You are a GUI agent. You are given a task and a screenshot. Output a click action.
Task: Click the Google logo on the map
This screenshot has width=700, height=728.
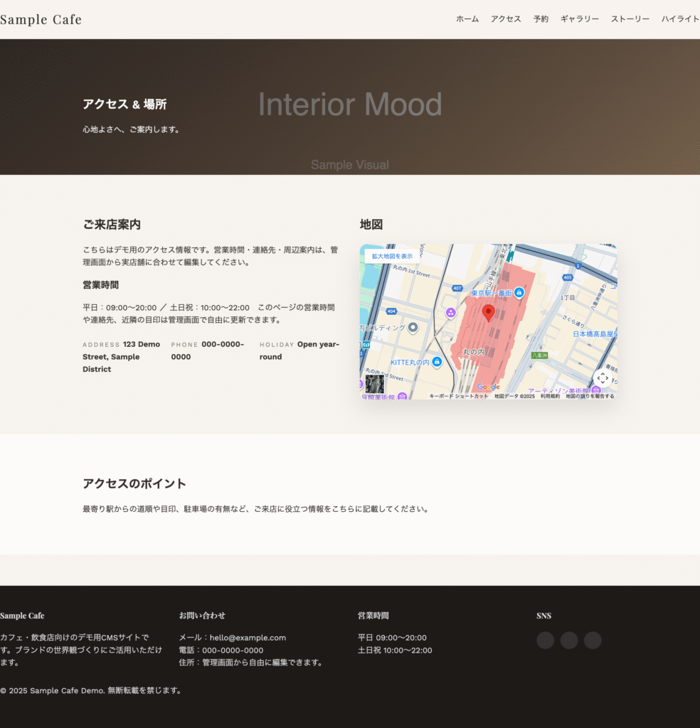[488, 387]
